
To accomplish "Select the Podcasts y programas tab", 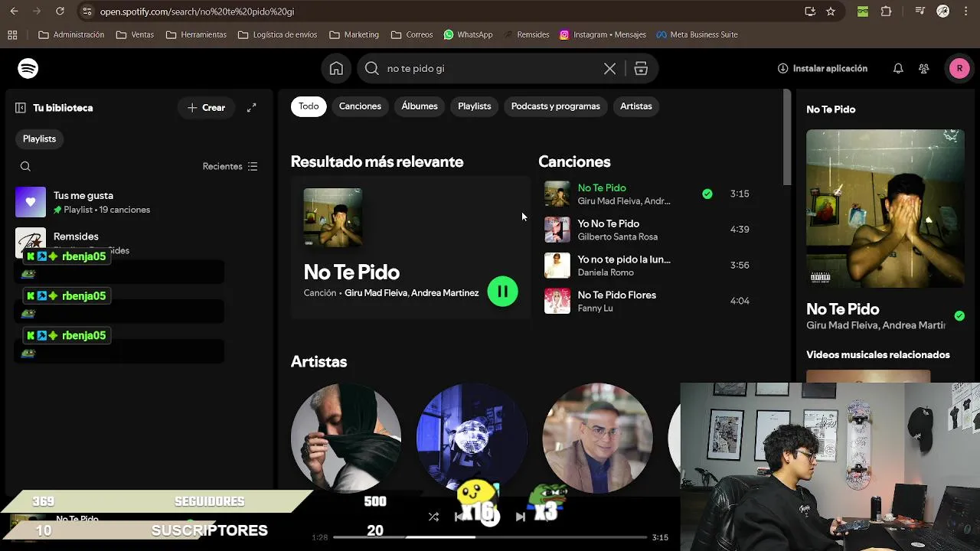I will pos(555,106).
